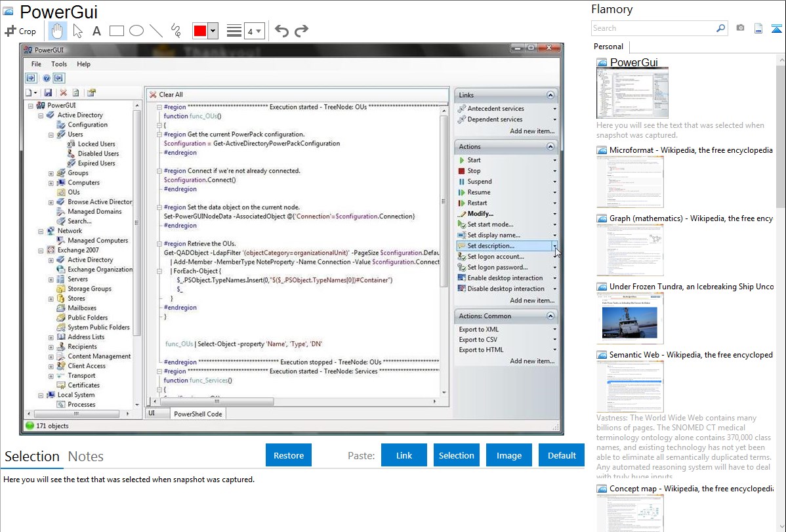
Task: Select Managed Domains tree item
Action: click(x=94, y=212)
